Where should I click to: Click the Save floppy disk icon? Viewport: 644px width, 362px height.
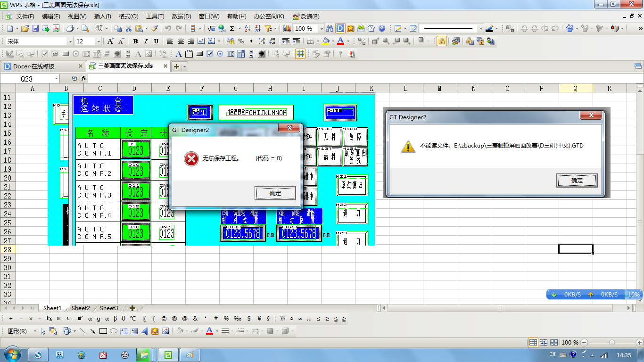tap(35, 29)
